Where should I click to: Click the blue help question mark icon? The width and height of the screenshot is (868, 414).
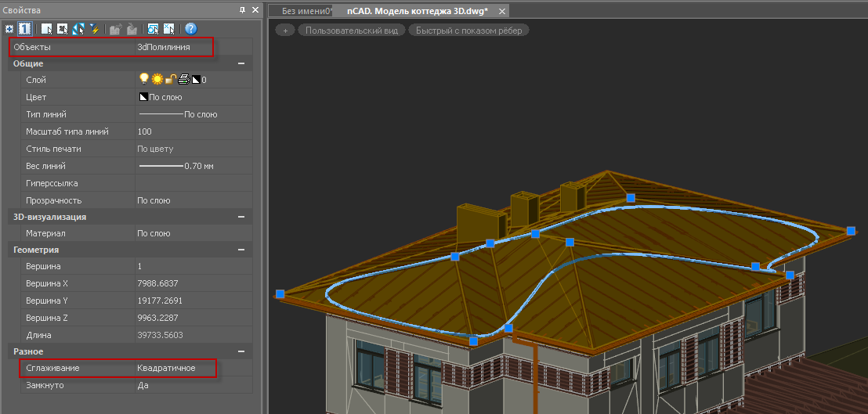pyautogui.click(x=190, y=29)
